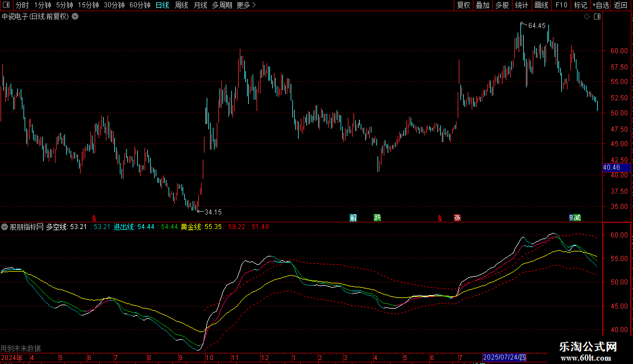Select the 15分钟 period tab
Image resolution: width=633 pixels, height=364 pixels.
[x=89, y=5]
